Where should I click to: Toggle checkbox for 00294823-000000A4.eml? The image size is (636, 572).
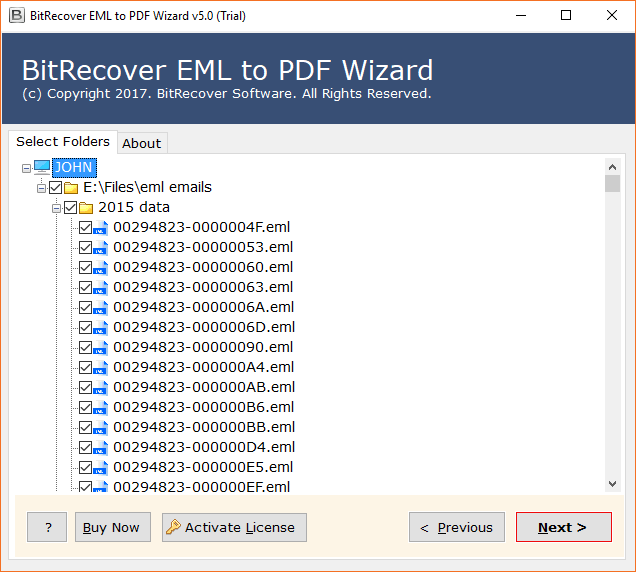(86, 368)
